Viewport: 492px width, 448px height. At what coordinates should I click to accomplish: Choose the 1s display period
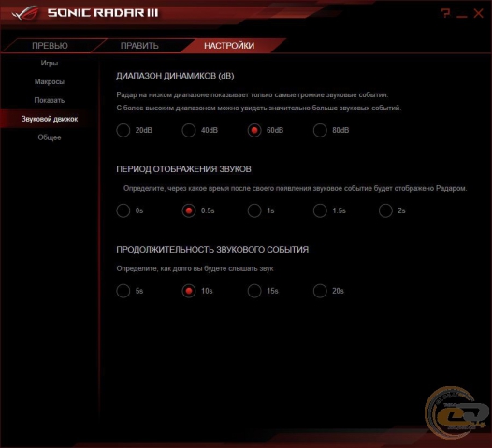point(254,210)
